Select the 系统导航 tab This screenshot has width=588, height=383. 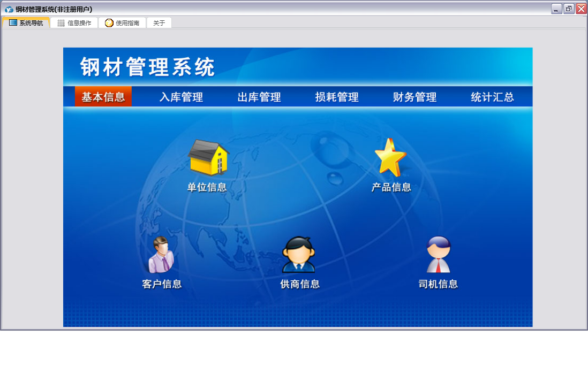26,22
